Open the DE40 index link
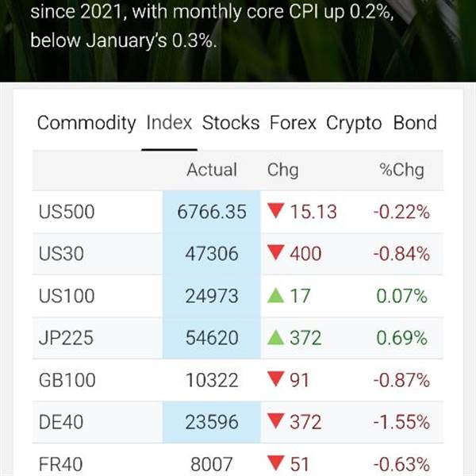This screenshot has height=476, width=476. pyautogui.click(x=61, y=422)
